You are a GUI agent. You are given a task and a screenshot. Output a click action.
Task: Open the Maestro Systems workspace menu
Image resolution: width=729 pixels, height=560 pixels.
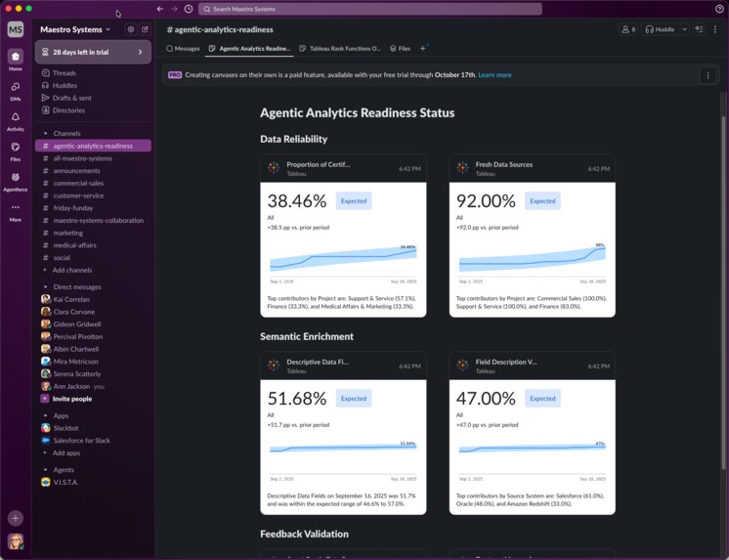click(x=75, y=29)
